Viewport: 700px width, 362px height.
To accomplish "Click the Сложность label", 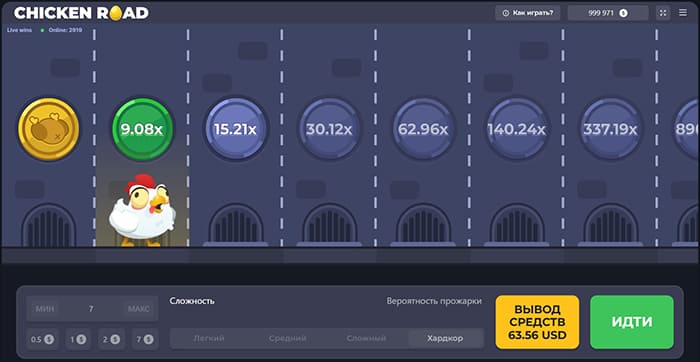I will (192, 301).
